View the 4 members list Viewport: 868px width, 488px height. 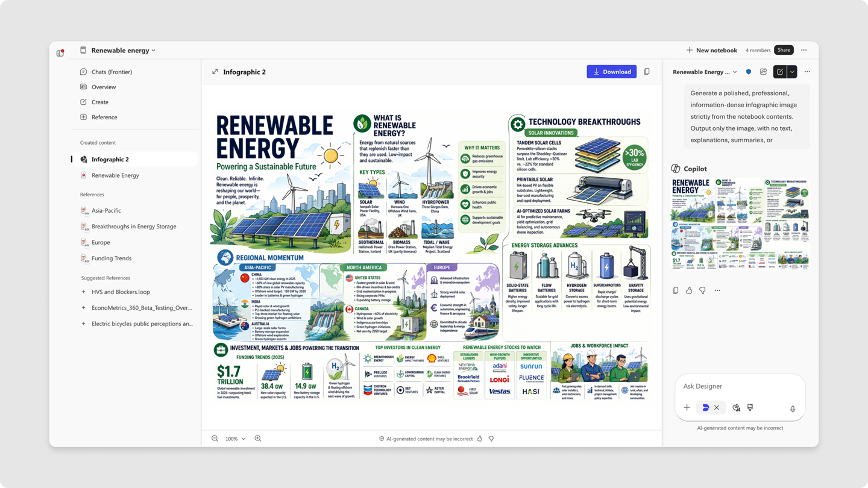coord(758,50)
